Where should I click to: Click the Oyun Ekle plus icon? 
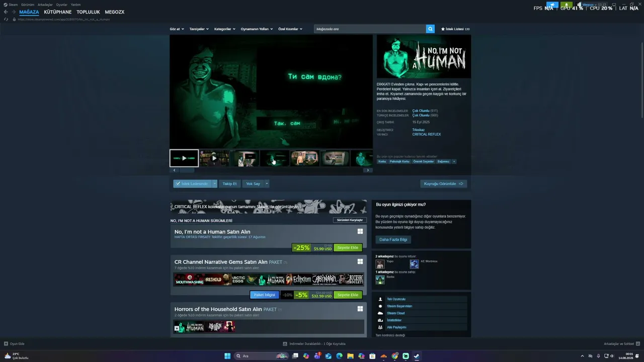[6, 344]
